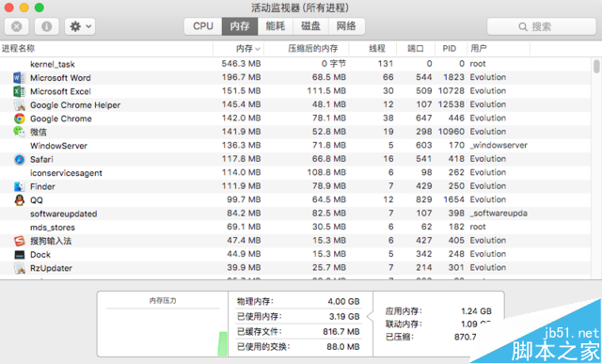
Task: Click the force quit process (X) toolbar button
Action: pyautogui.click(x=17, y=26)
